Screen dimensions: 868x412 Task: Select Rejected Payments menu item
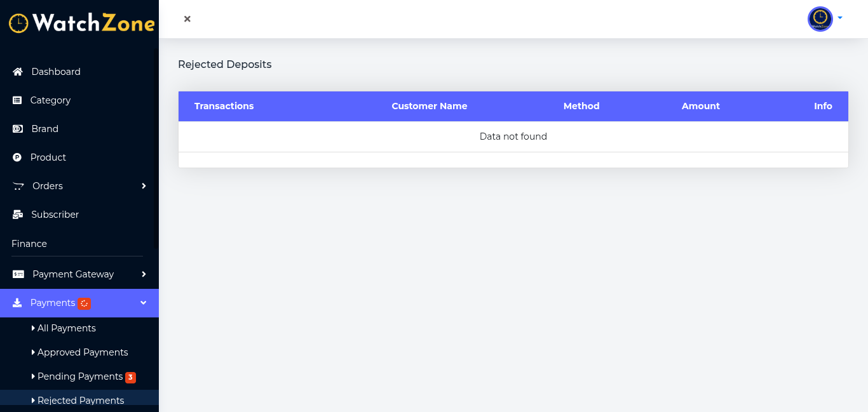click(80, 401)
